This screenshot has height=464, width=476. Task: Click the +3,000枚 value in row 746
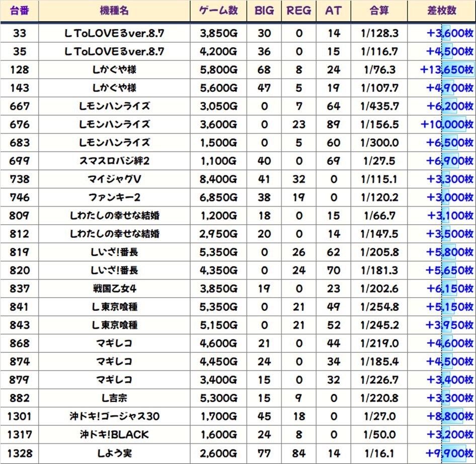(450, 198)
